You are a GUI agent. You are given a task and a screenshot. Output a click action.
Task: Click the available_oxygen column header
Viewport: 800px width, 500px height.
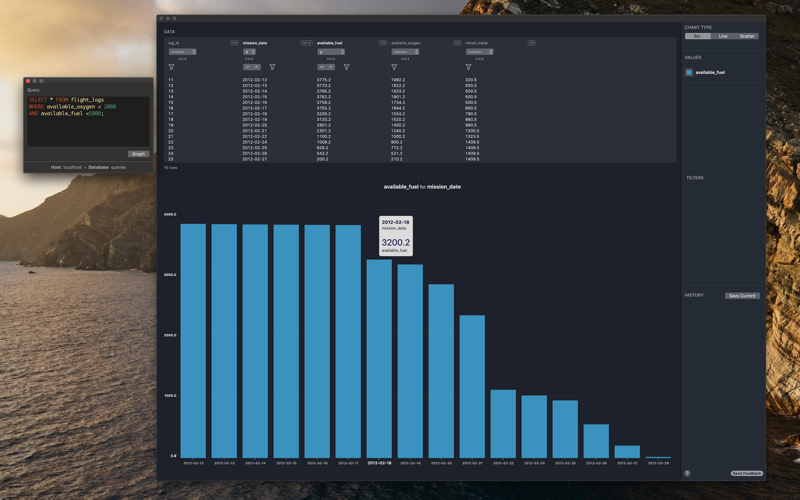406,43
